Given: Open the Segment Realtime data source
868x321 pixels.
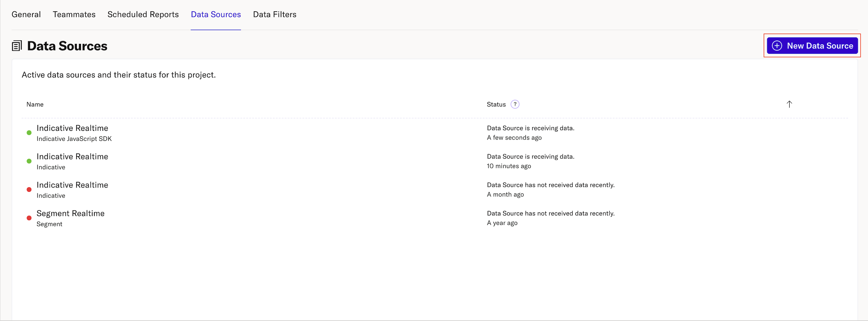Looking at the screenshot, I should pyautogui.click(x=71, y=213).
